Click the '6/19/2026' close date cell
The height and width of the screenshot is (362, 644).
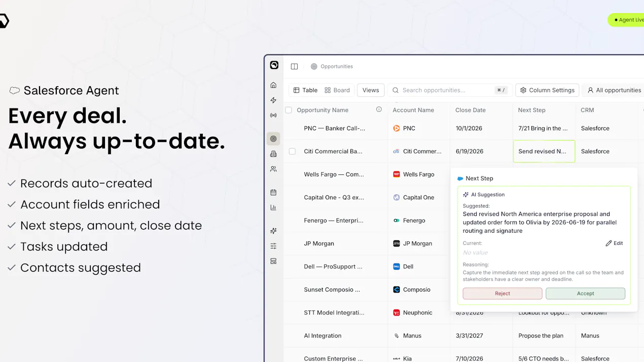pyautogui.click(x=469, y=151)
